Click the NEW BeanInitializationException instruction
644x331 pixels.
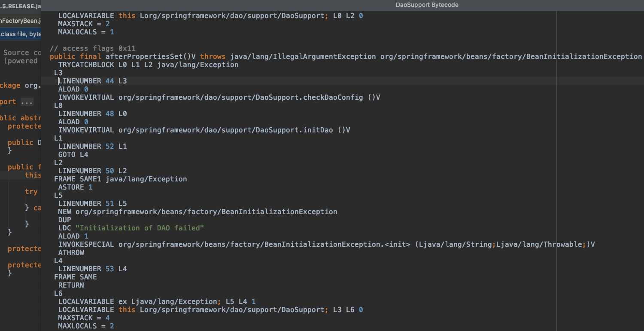(x=197, y=211)
